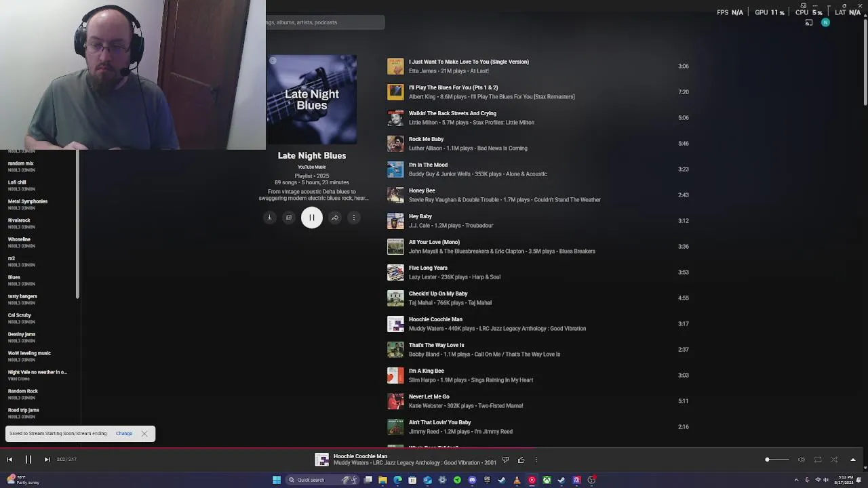Screen dimensions: 868x488
Task: Pause the playlist with the round button
Action: pos(312,218)
